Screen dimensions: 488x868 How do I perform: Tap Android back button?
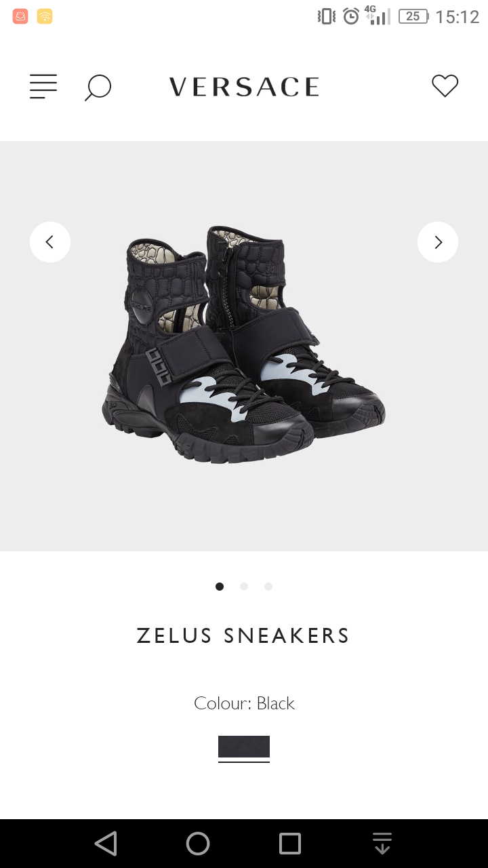pyautogui.click(x=106, y=844)
